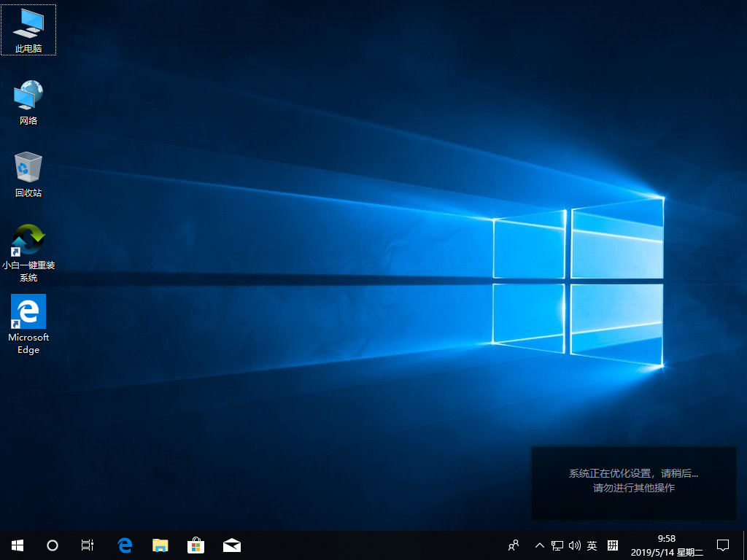This screenshot has width=747, height=560.
Task: Launch Edge from the taskbar
Action: [x=124, y=545]
